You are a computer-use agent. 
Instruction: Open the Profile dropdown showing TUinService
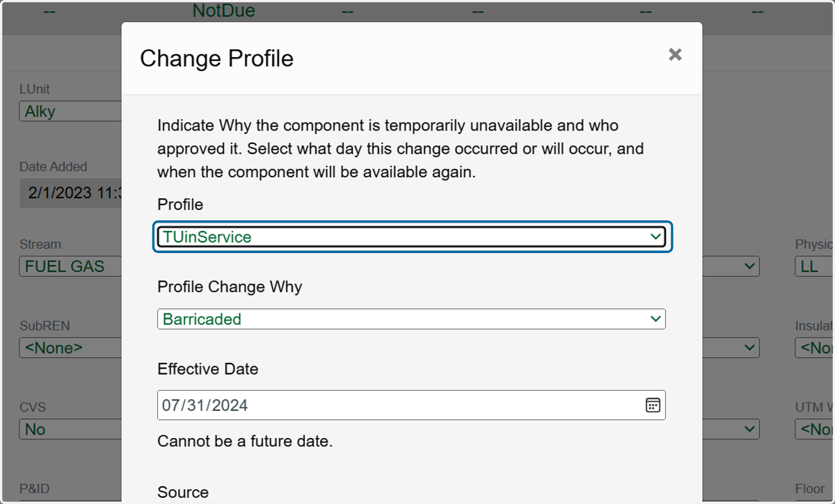coord(411,237)
